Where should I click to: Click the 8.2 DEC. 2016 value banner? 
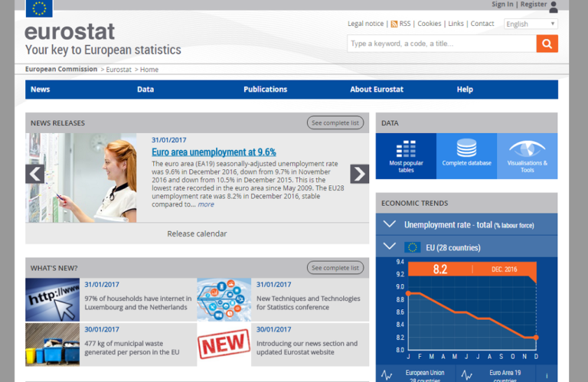(472, 269)
